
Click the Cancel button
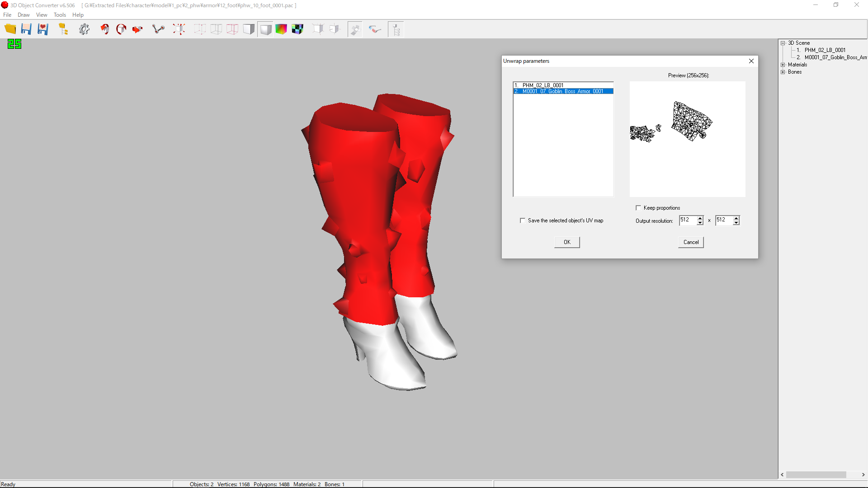(x=691, y=242)
